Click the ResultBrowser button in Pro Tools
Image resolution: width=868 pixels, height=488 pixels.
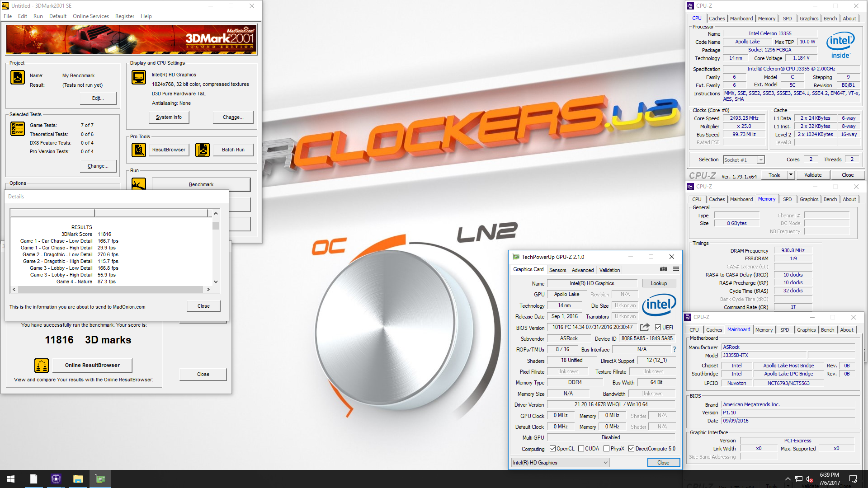click(x=169, y=150)
